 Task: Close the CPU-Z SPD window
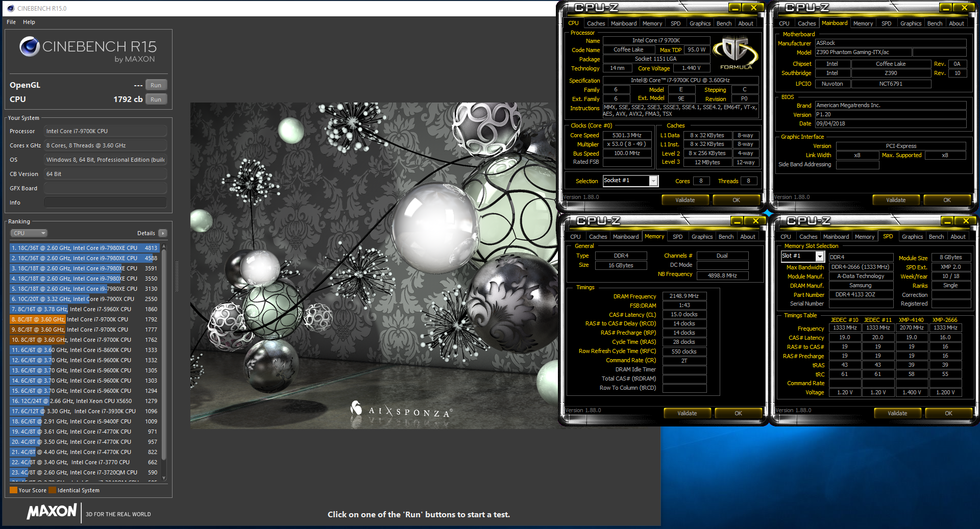(966, 221)
